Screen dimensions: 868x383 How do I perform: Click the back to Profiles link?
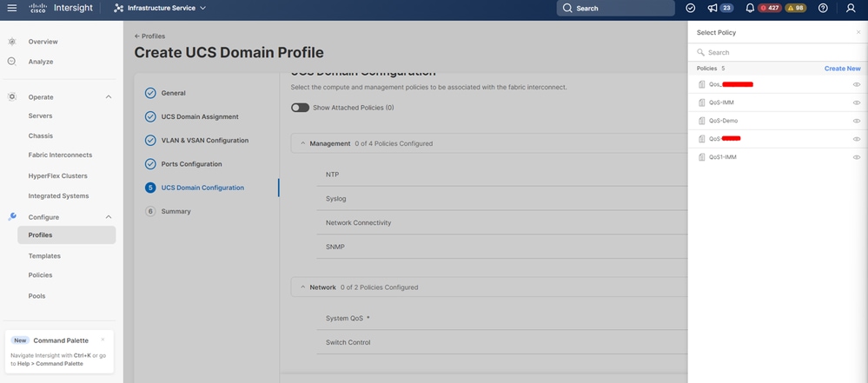tap(150, 36)
